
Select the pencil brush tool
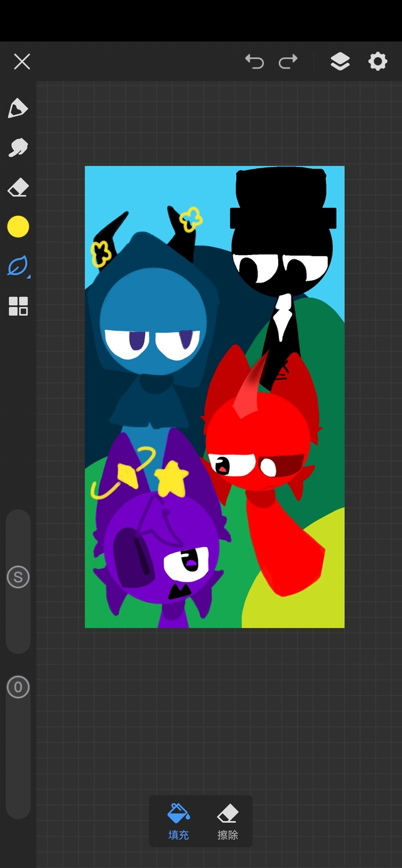(x=18, y=108)
